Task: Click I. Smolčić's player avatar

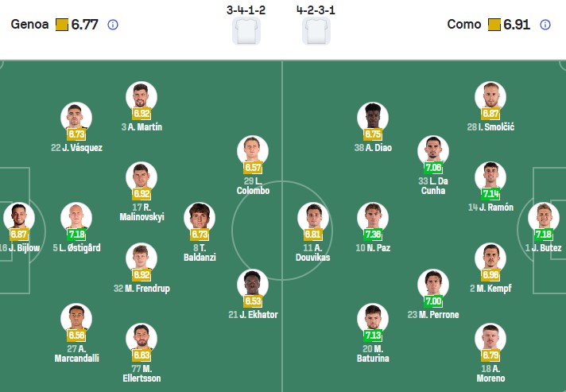Action: pyautogui.click(x=490, y=97)
